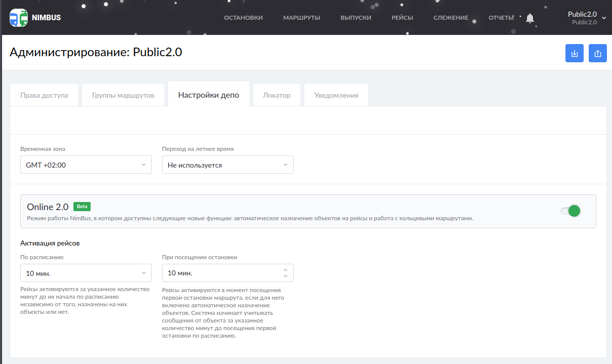612x364 pixels.
Task: Open the Группы маршрутов tab
Action: click(x=123, y=95)
